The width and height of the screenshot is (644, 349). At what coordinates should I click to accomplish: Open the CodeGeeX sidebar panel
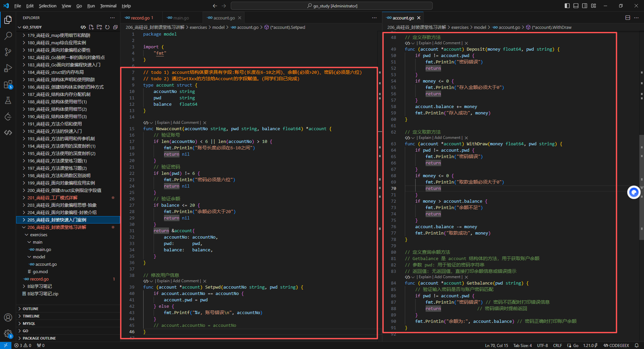point(8,133)
